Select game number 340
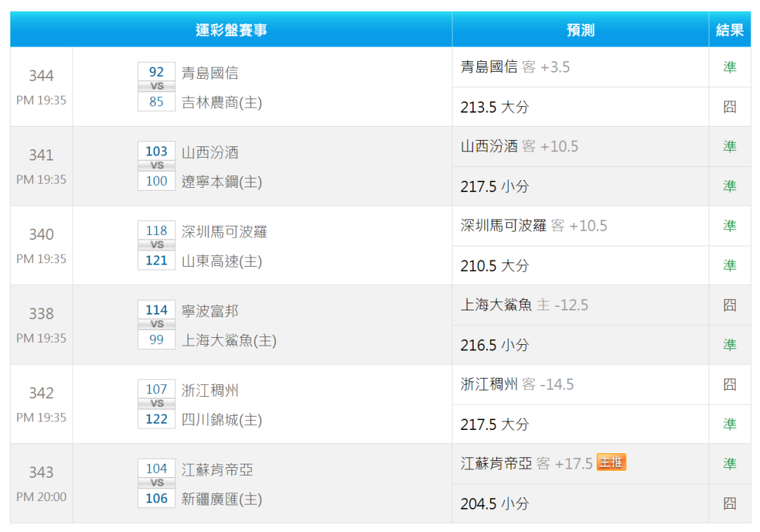 [x=42, y=234]
